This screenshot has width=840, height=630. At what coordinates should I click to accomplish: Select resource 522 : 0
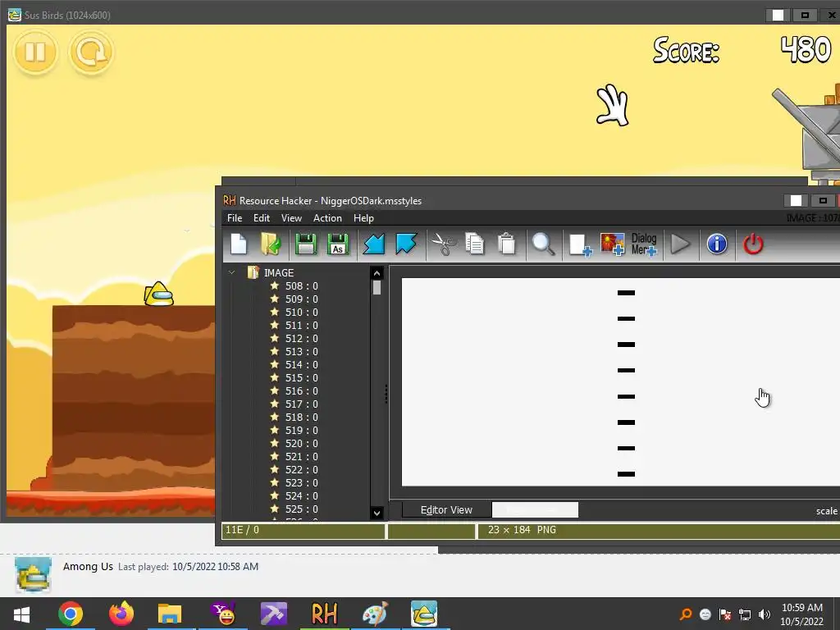[x=302, y=470]
